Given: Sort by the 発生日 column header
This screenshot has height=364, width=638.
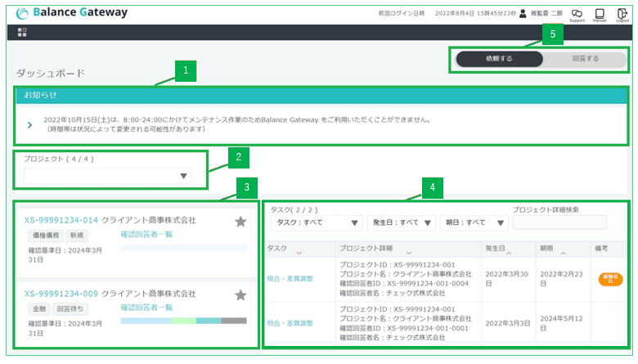Looking at the screenshot, I should pos(499,248).
